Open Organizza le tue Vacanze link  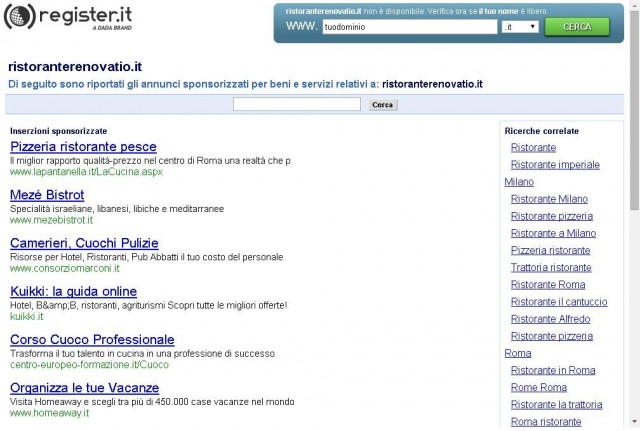pyautogui.click(x=84, y=387)
